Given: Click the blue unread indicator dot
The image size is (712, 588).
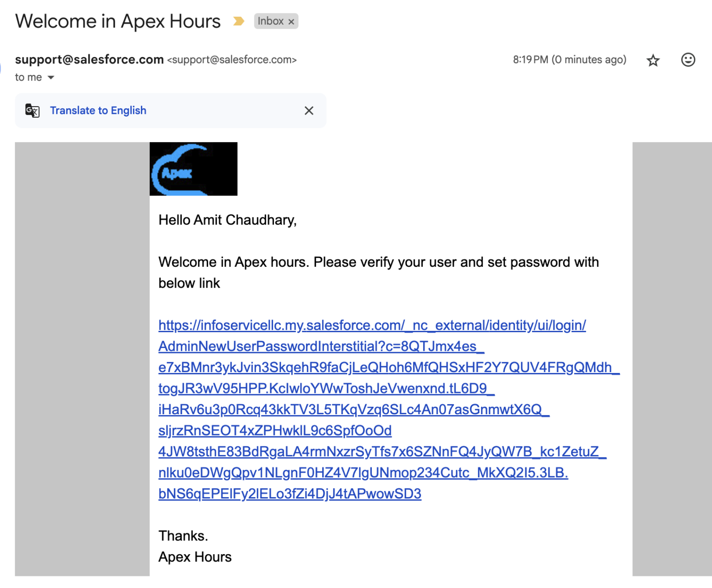Looking at the screenshot, I should 1,69.
